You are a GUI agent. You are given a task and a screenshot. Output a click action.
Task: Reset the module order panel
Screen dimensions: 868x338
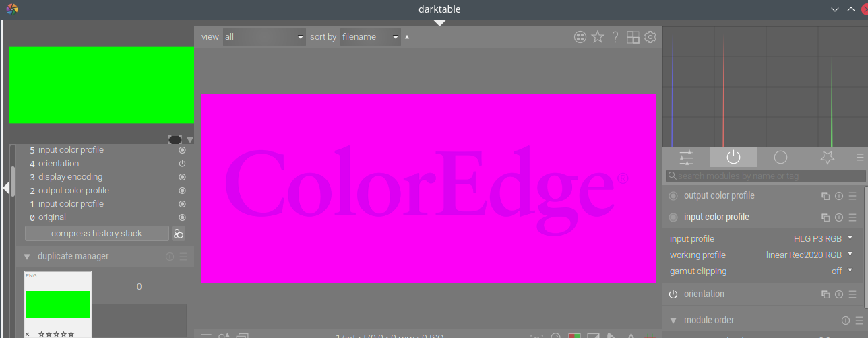pos(846,320)
